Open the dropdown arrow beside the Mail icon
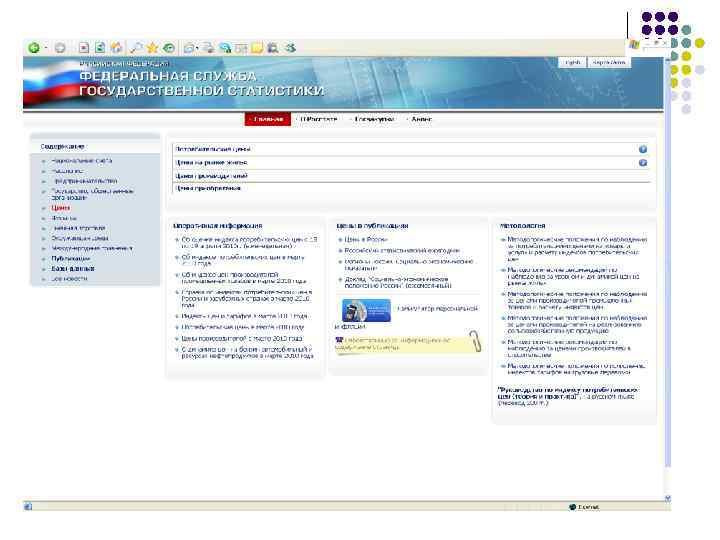720x540 pixels. coord(197,48)
